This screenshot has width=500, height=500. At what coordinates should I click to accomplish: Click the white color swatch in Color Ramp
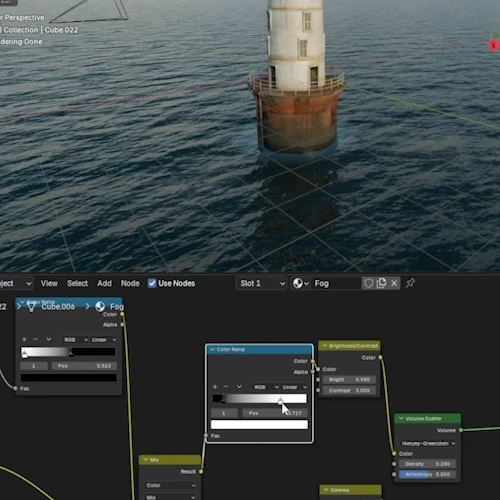pyautogui.click(x=259, y=425)
